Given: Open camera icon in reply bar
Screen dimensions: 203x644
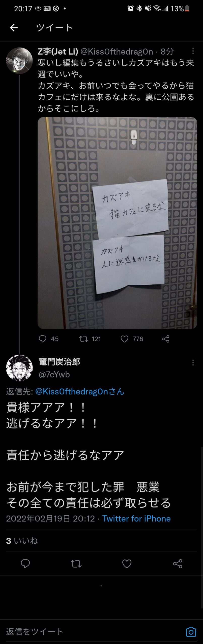Looking at the screenshot, I should coord(191,632).
